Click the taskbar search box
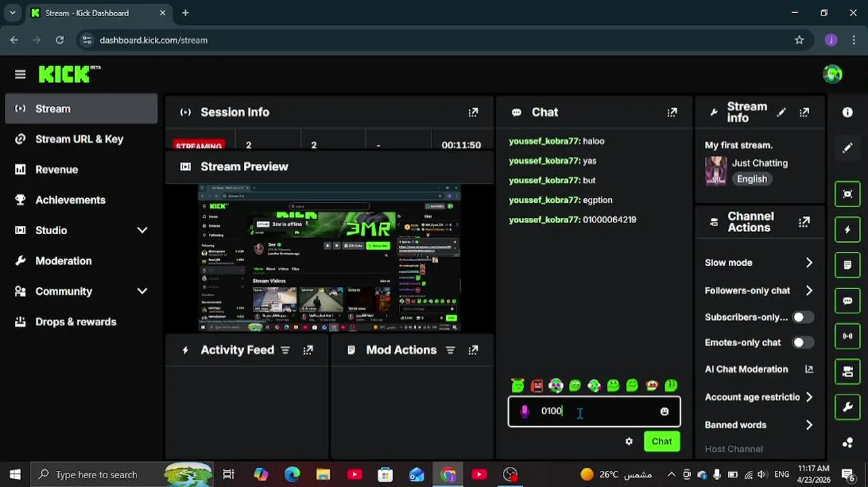 click(x=122, y=474)
